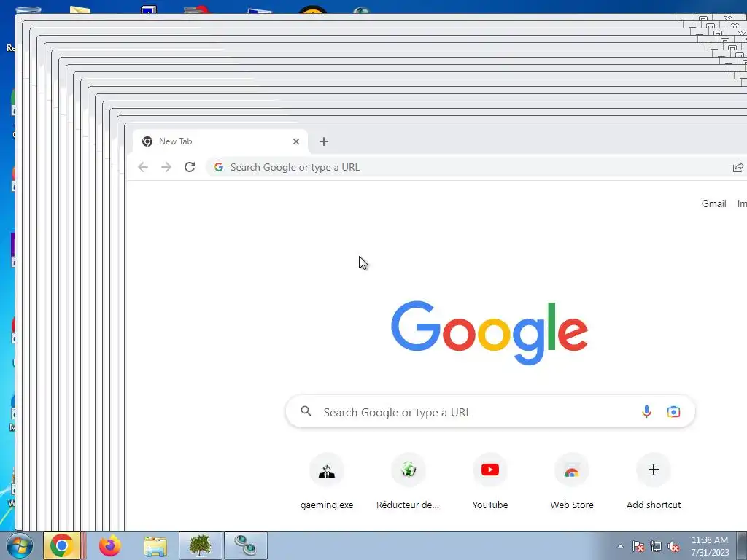Focus the Google search box
The width and height of the screenshot is (747, 560).
490,412
